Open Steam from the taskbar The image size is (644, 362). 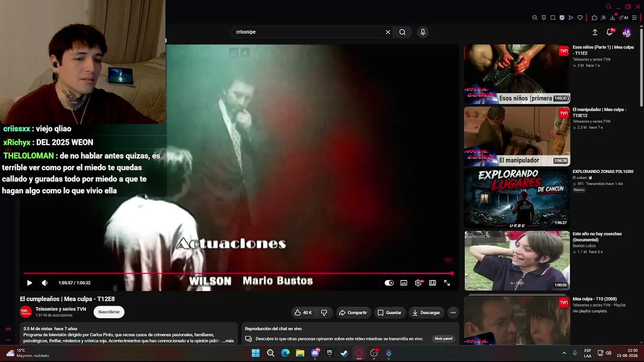(x=344, y=353)
